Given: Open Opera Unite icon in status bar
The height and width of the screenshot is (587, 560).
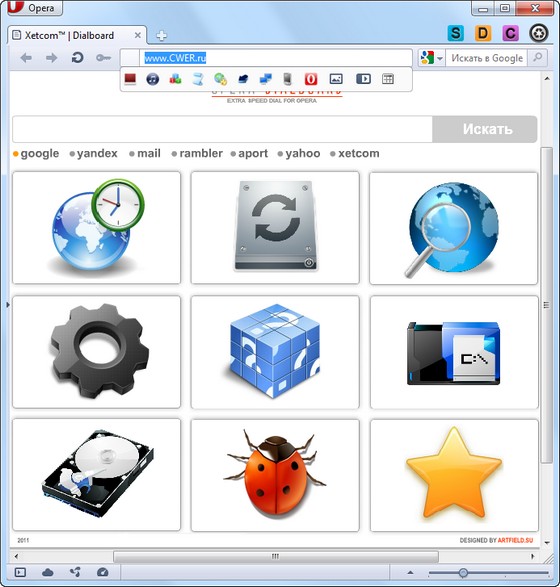Looking at the screenshot, I should click(x=75, y=572).
